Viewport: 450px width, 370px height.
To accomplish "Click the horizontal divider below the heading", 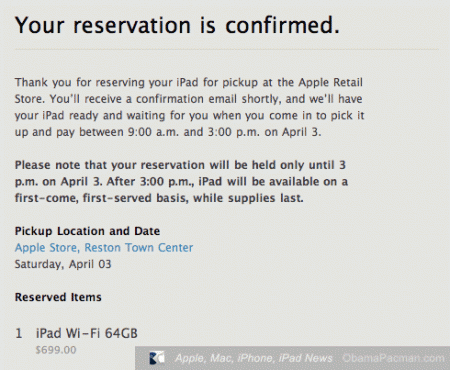I will pyautogui.click(x=227, y=49).
